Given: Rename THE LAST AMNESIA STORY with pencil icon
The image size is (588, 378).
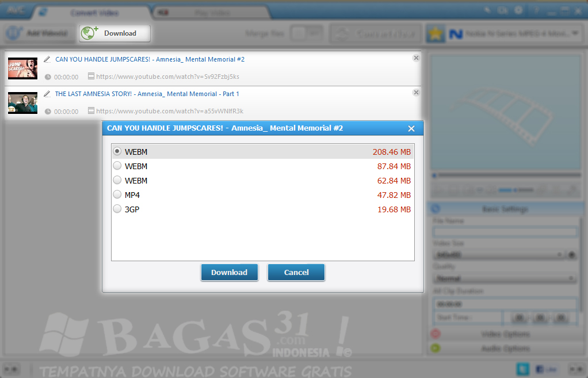Looking at the screenshot, I should pos(47,94).
